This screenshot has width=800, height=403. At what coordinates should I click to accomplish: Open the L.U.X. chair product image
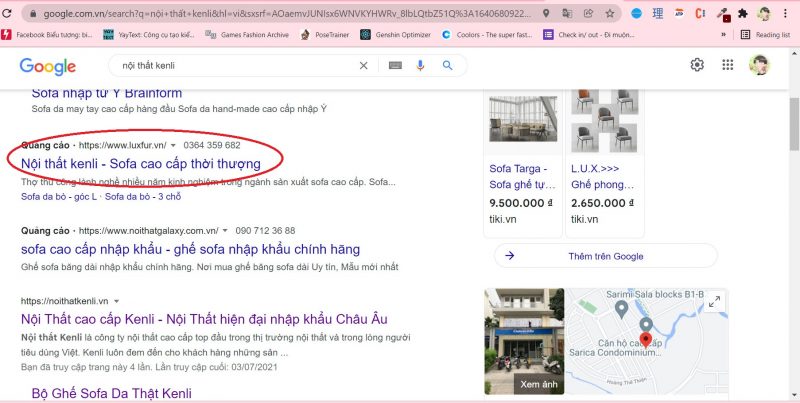point(605,121)
